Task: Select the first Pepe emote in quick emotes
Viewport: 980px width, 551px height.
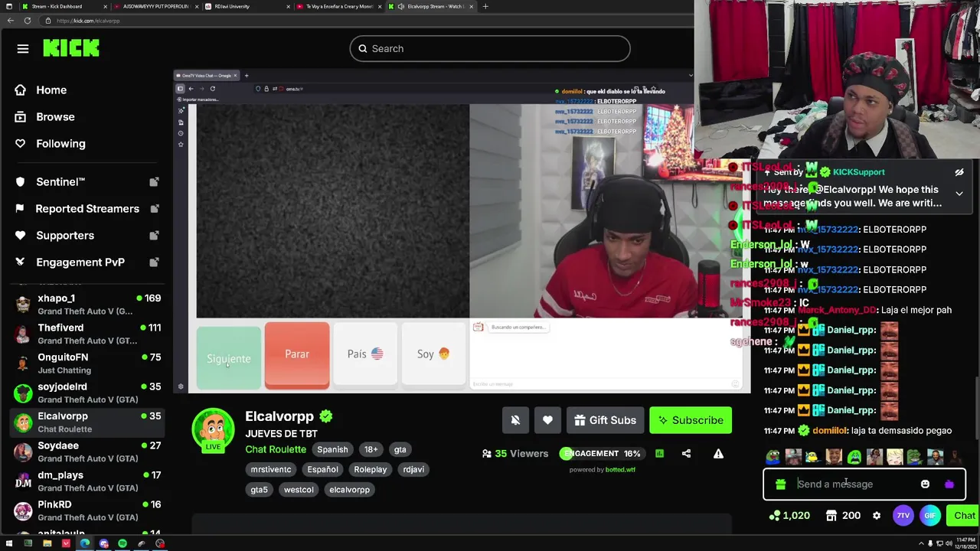Action: pos(774,457)
